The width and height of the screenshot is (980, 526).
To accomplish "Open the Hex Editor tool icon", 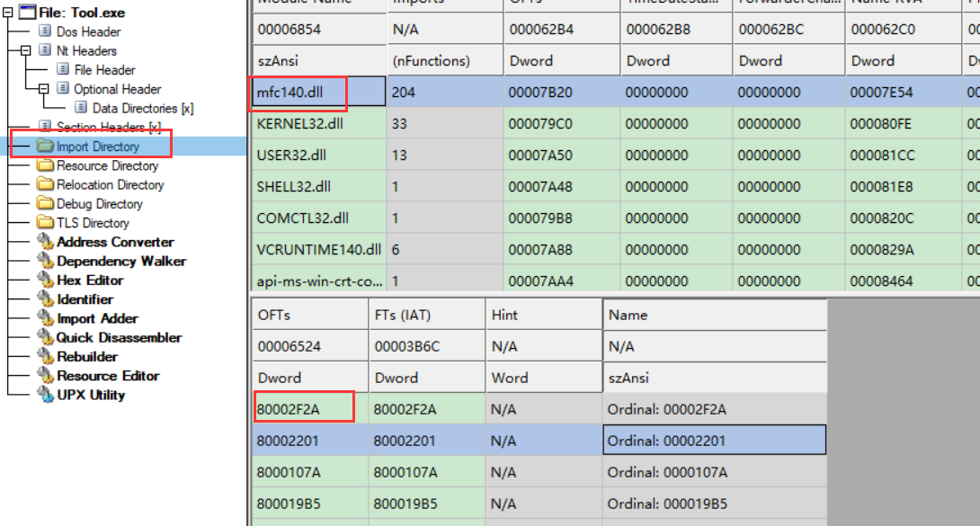I will tap(45, 281).
